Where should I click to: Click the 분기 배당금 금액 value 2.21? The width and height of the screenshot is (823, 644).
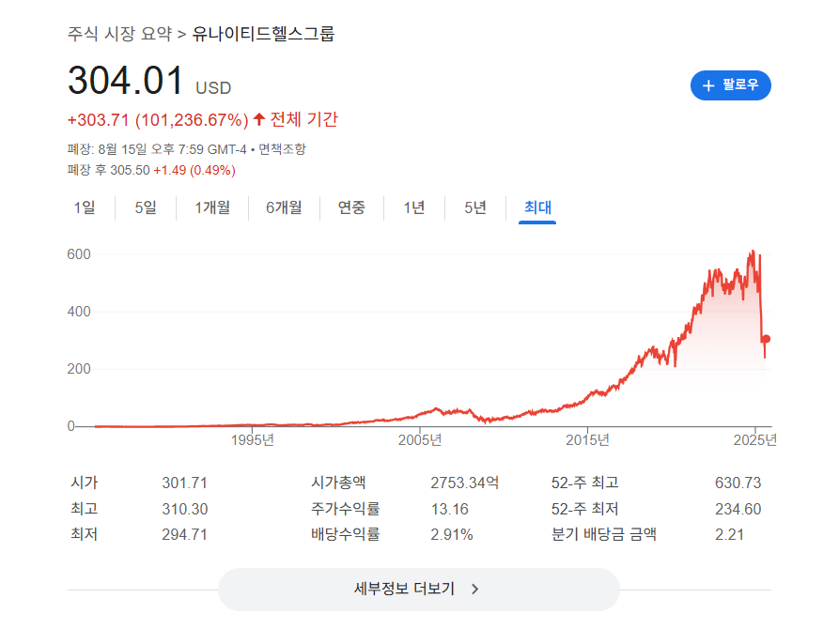pos(729,534)
